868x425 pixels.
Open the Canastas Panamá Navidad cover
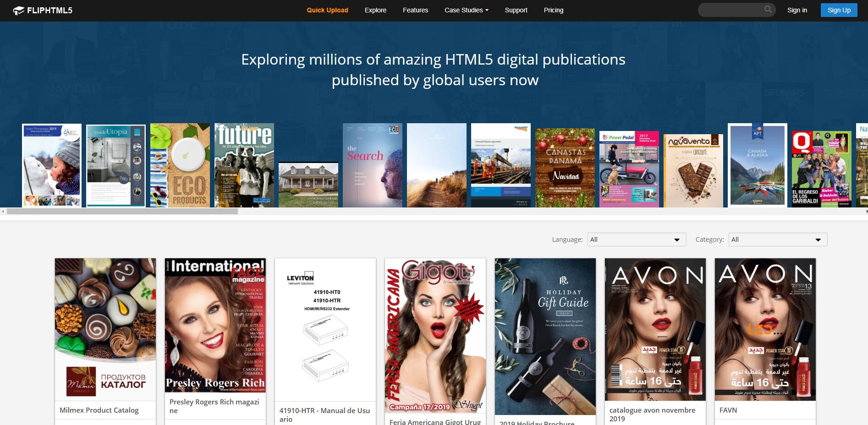pyautogui.click(x=565, y=168)
